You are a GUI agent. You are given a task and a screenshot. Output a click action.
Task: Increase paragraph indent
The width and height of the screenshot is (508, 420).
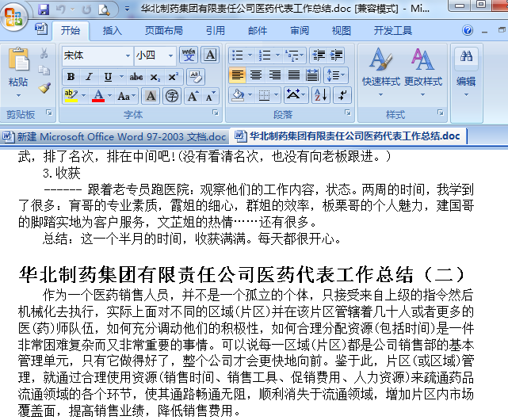pos(336,55)
